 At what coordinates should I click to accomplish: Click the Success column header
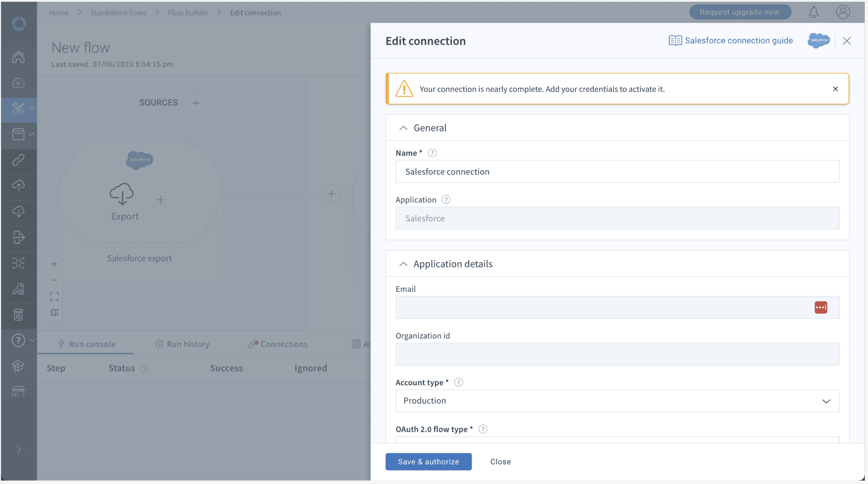click(x=226, y=368)
